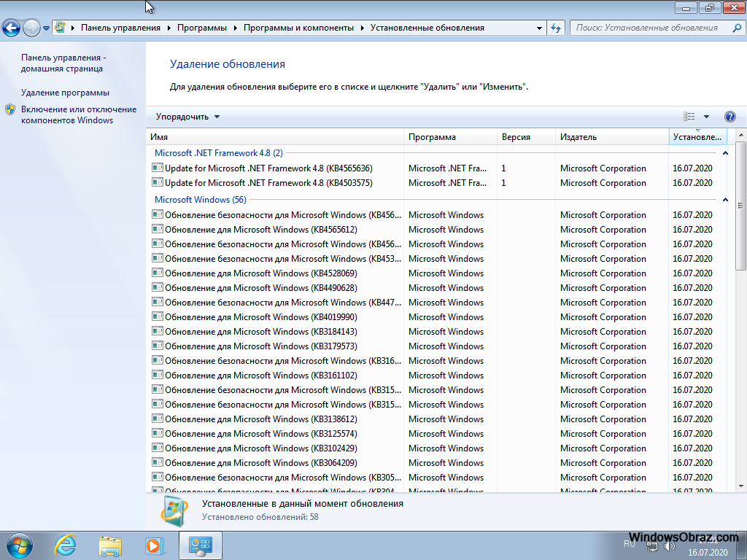
Task: Open the address bar history dropdown arrow
Action: (x=539, y=28)
